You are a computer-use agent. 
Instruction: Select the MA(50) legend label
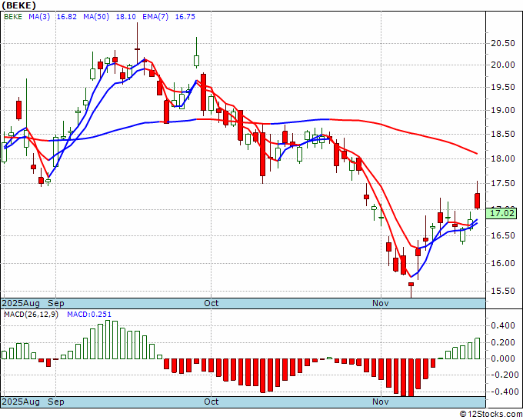pos(96,17)
